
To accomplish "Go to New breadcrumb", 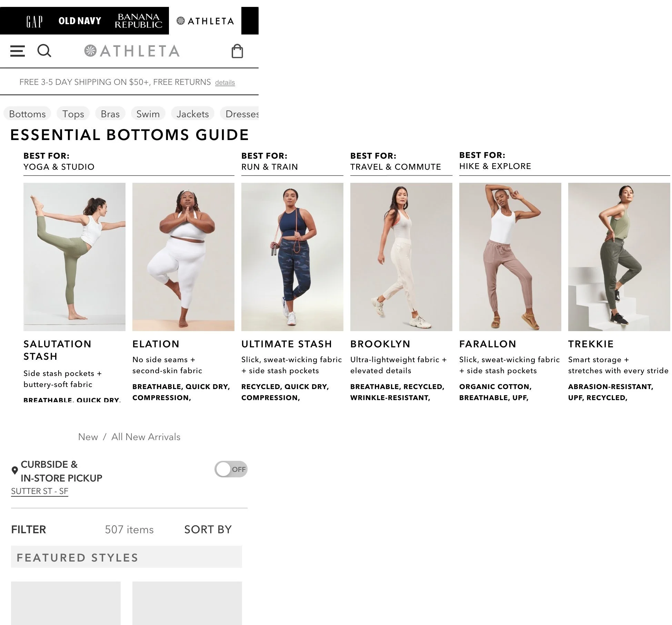I will [x=88, y=437].
